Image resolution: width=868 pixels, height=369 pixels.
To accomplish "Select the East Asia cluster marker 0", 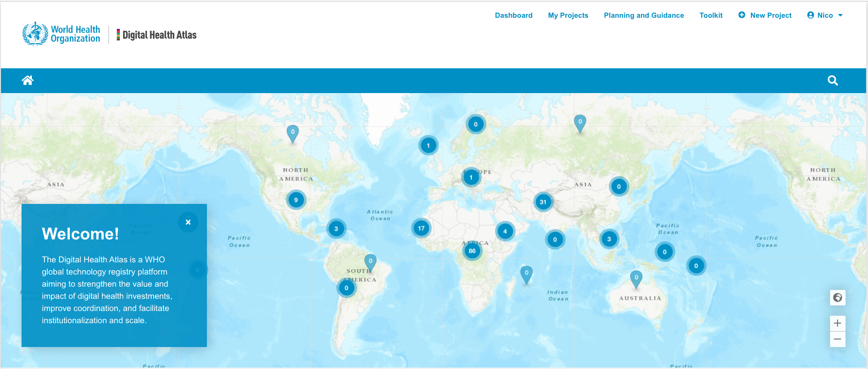I will [x=619, y=187].
